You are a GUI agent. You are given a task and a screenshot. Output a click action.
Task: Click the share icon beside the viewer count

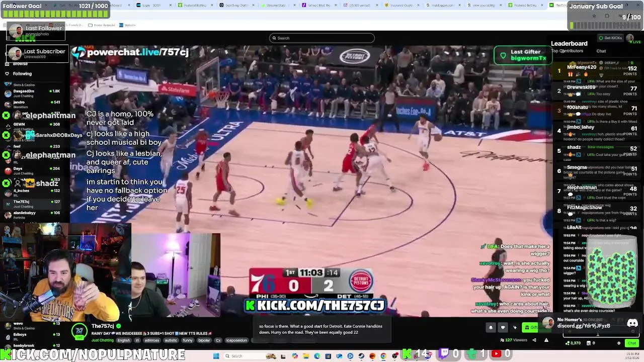pos(534,340)
